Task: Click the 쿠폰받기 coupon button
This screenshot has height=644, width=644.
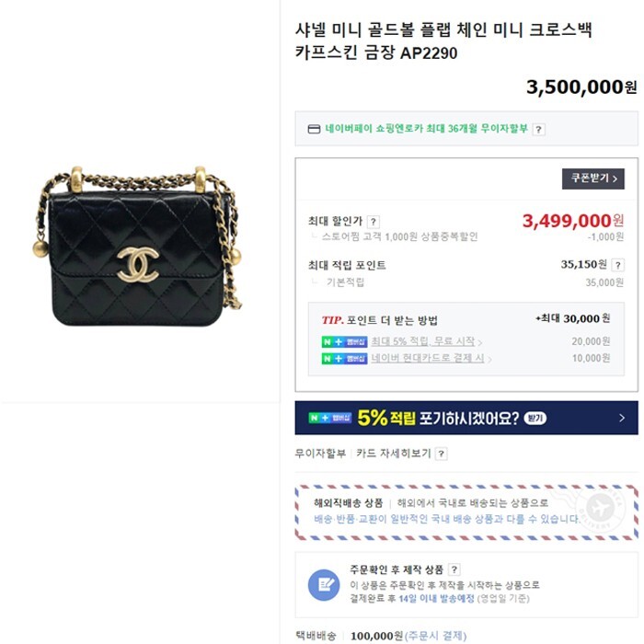Action: (593, 178)
